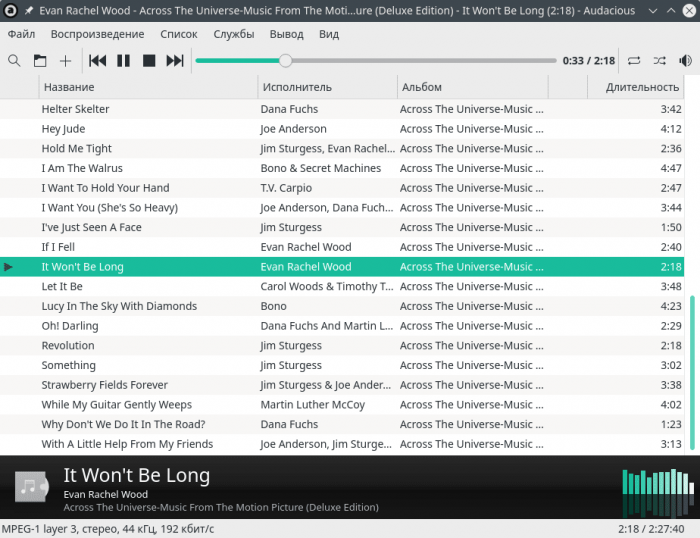Viewport: 700px width, 538px height.
Task: Toggle shuffle playback
Action: pos(660,61)
